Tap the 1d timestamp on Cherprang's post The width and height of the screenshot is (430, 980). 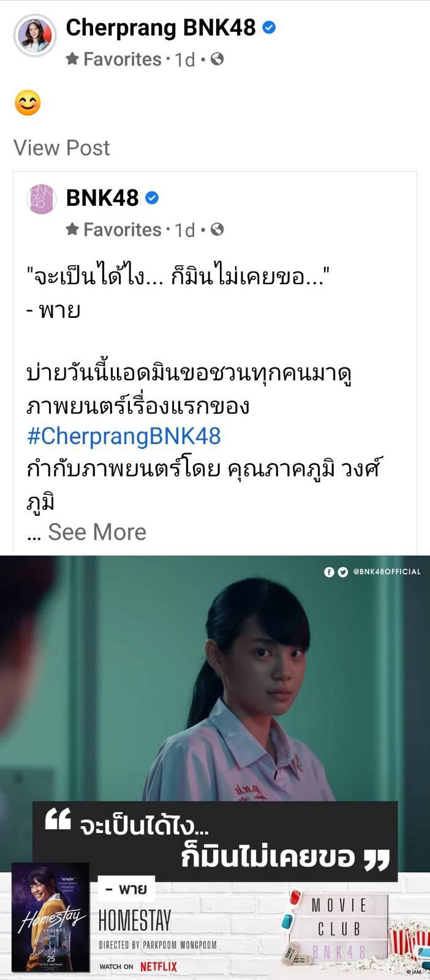pyautogui.click(x=184, y=59)
